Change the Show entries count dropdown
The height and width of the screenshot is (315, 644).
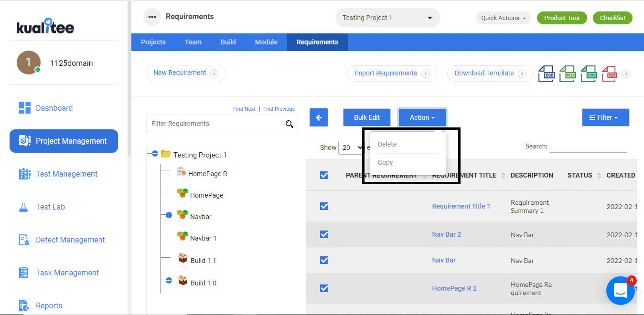[352, 147]
